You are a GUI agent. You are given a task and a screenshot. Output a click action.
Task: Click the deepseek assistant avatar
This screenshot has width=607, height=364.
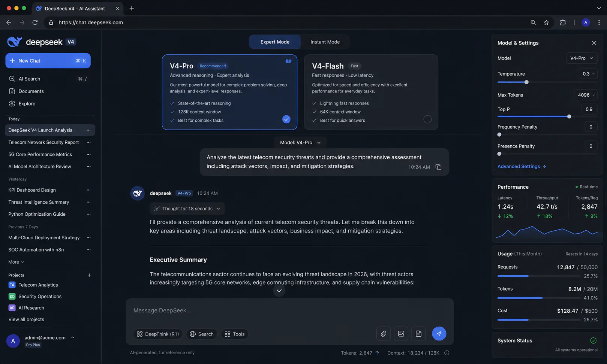138,193
